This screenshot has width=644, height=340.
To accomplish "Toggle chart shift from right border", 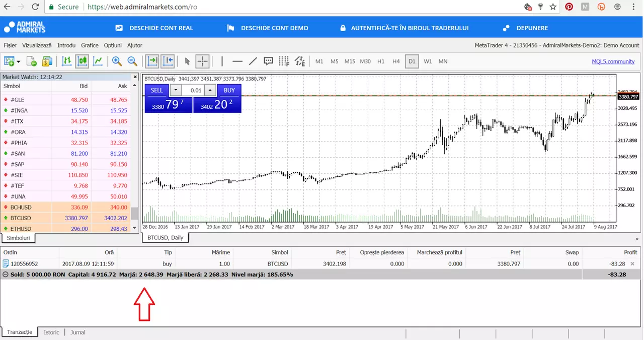I will [x=168, y=61].
